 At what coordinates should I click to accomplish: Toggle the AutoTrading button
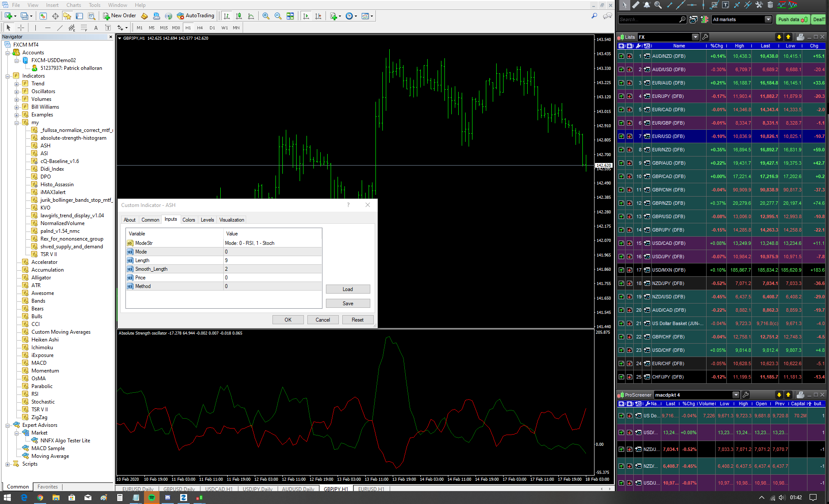pyautogui.click(x=195, y=16)
